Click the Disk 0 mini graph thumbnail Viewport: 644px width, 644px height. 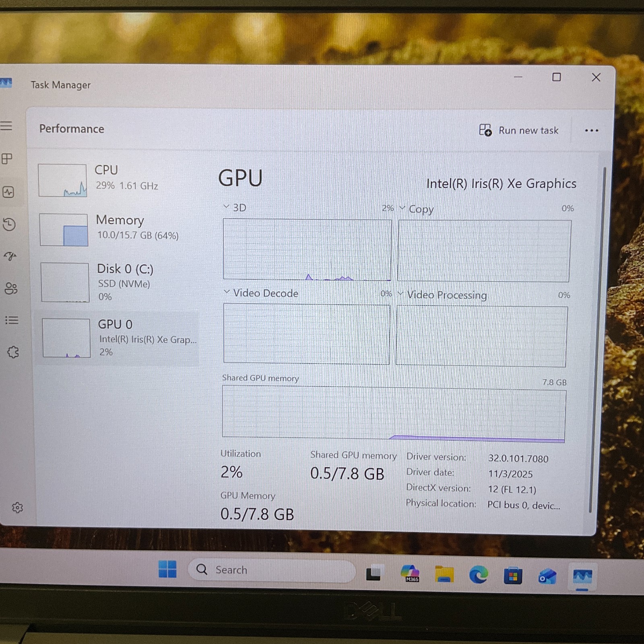[x=65, y=282]
